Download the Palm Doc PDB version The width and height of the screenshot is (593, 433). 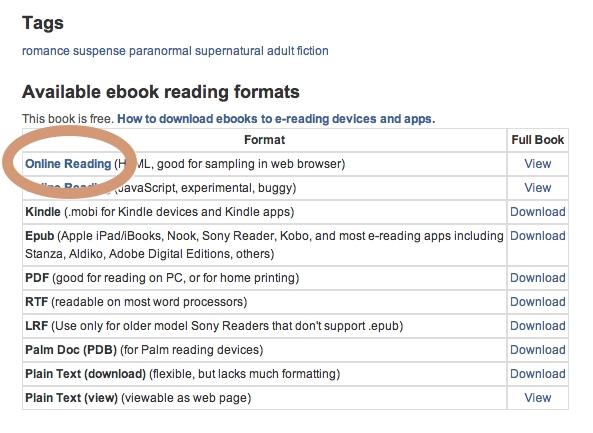point(538,350)
